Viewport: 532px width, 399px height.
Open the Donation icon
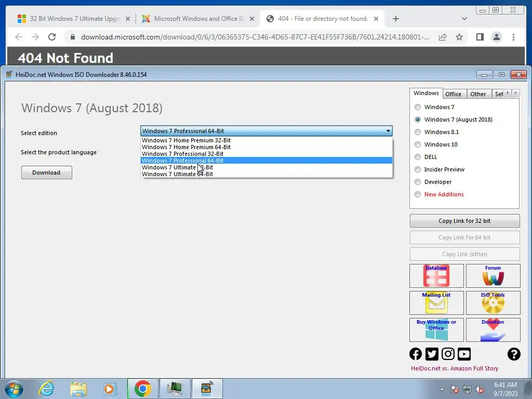click(493, 330)
